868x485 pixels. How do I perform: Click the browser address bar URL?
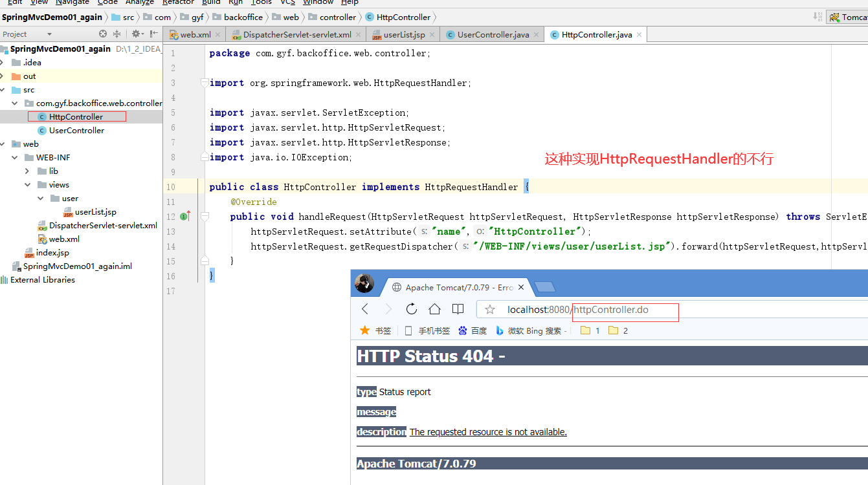577,310
